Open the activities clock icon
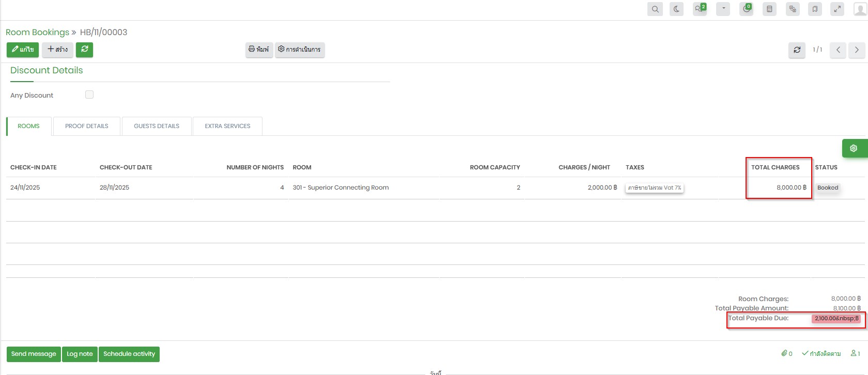 coord(746,9)
